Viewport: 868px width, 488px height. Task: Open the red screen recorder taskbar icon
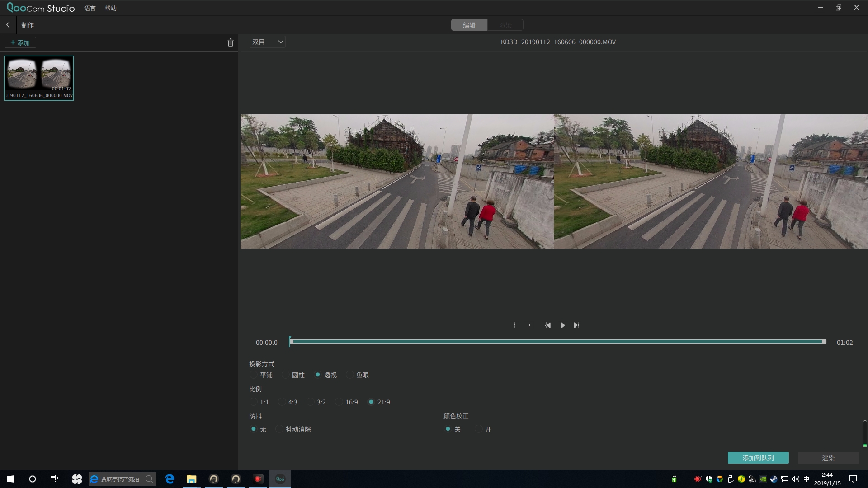point(258,479)
